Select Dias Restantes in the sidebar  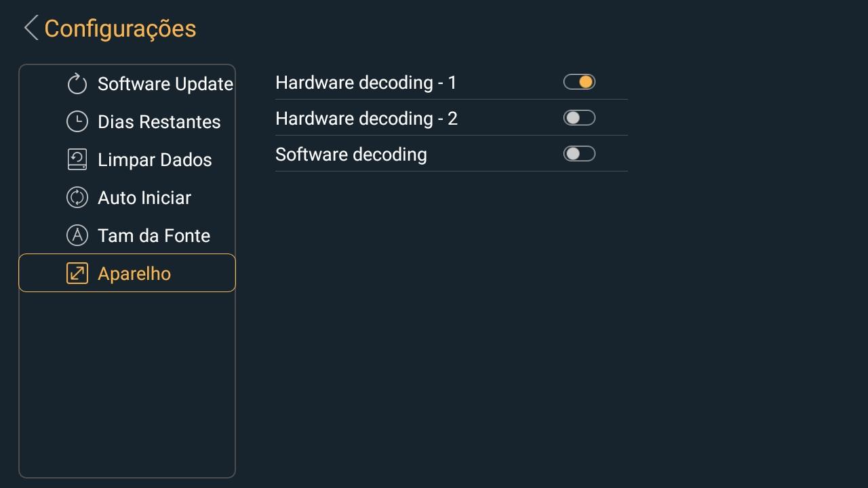(x=159, y=122)
